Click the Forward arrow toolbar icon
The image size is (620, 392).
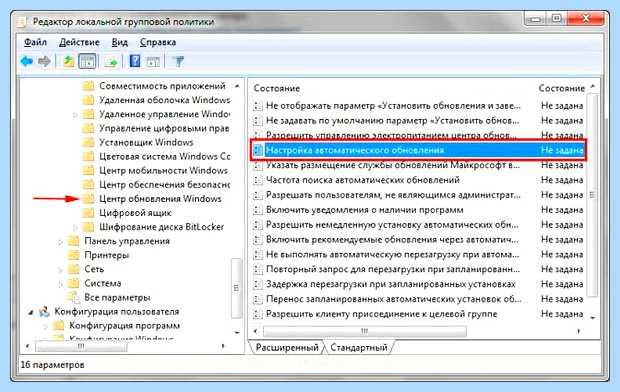coord(44,61)
